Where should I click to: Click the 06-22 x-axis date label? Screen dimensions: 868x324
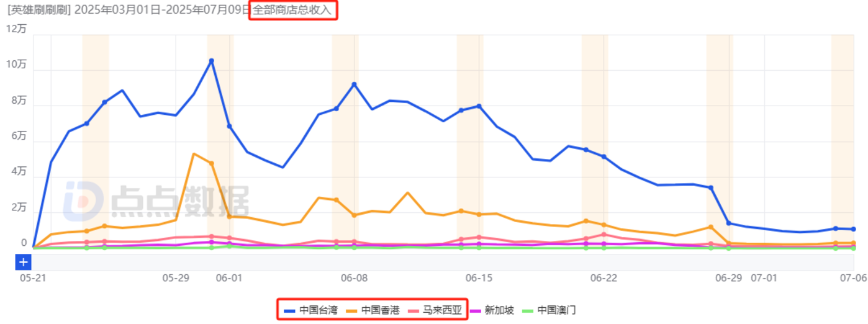604,278
